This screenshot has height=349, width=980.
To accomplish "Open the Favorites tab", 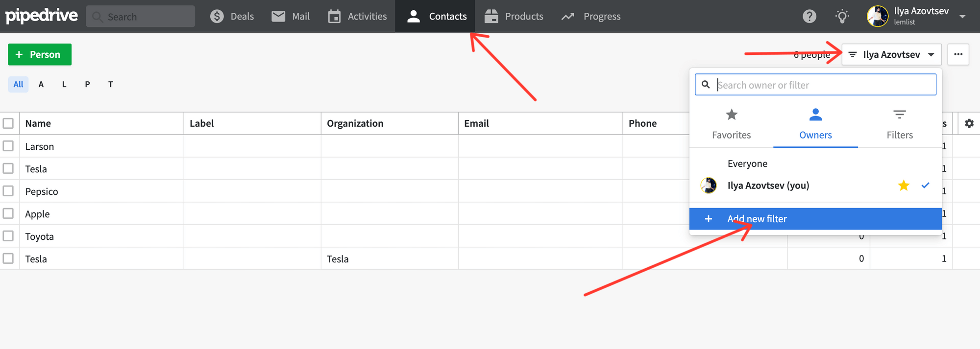I will coord(731,124).
